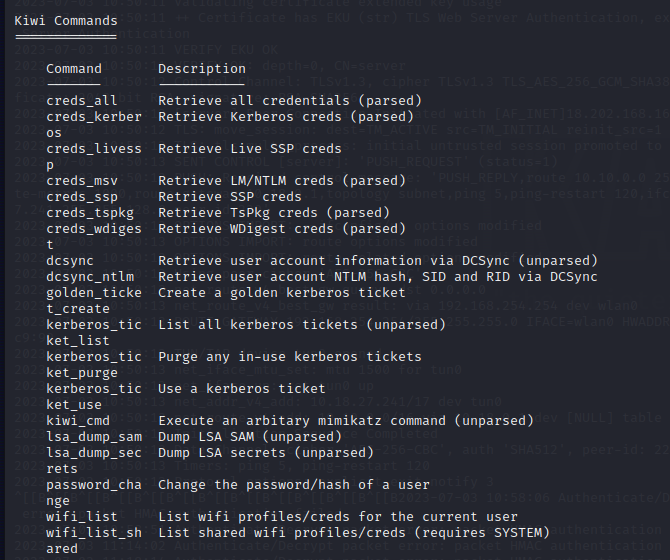Click 'Use a kerberos ticket' description
This screenshot has height=560, width=670.
(x=241, y=389)
